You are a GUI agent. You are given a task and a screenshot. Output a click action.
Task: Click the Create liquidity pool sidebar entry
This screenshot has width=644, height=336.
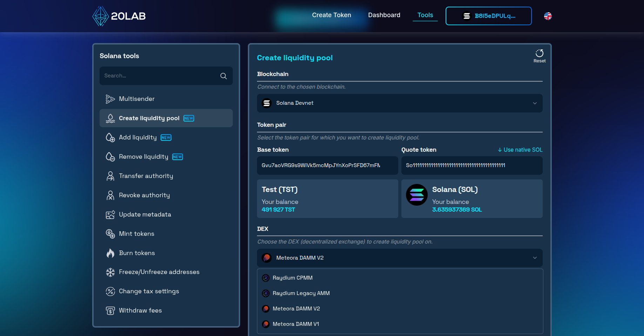[166, 118]
